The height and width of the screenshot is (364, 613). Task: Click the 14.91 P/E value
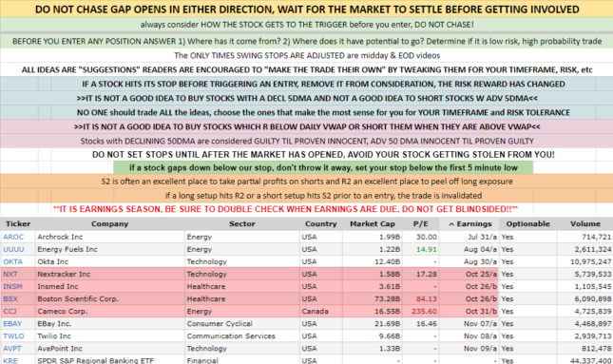click(x=427, y=249)
